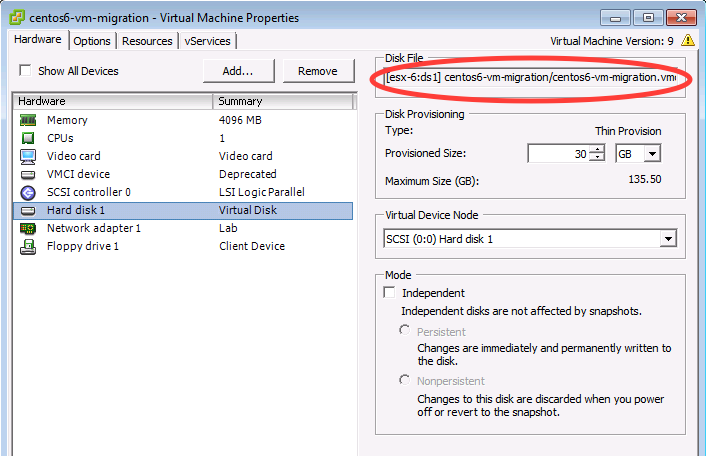
Task: Enable the Show All Devices checkbox
Action: click(25, 71)
